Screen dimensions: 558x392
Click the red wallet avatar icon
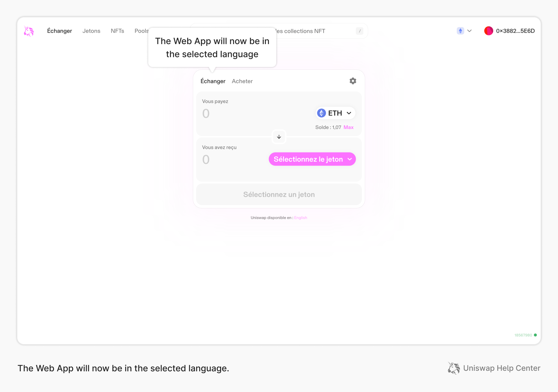(x=489, y=31)
